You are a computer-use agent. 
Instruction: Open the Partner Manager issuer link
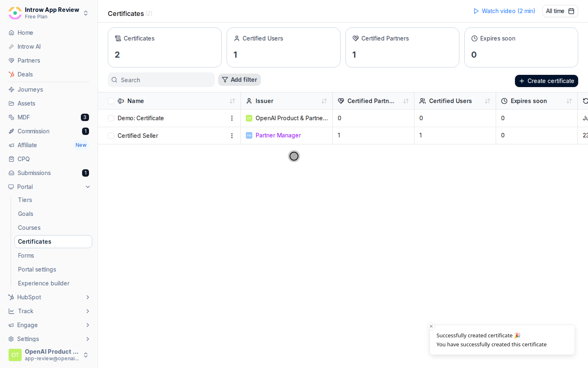click(x=278, y=135)
